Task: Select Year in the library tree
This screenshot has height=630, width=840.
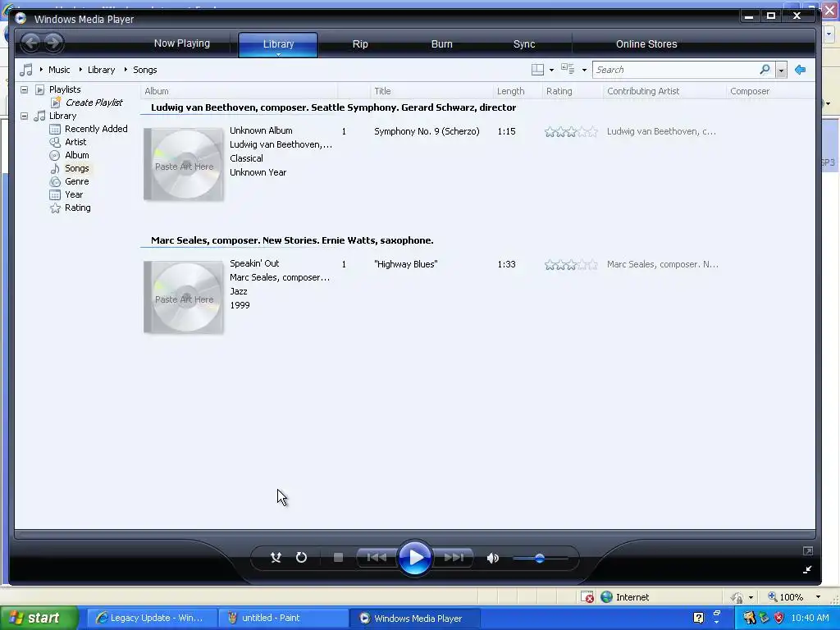Action: 74,194
